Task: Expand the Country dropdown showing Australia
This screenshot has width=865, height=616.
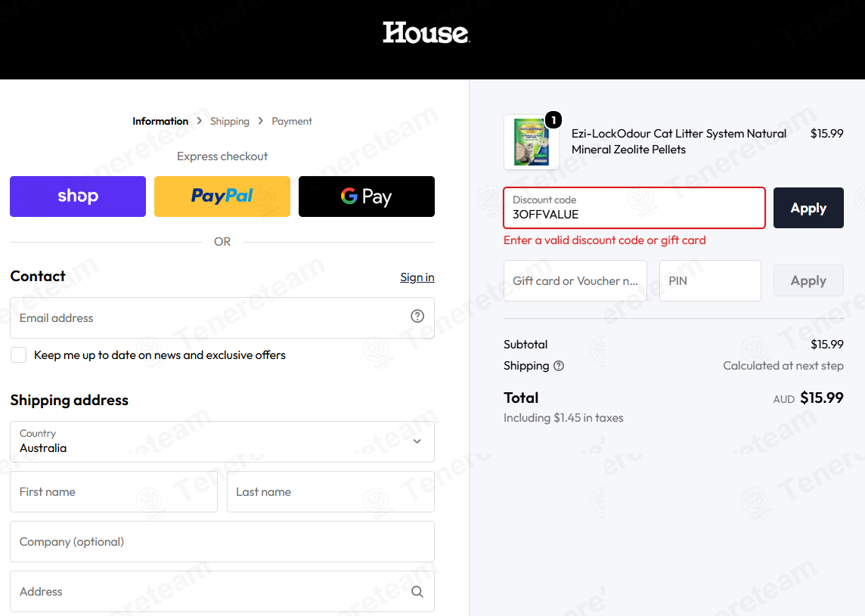Action: point(222,441)
